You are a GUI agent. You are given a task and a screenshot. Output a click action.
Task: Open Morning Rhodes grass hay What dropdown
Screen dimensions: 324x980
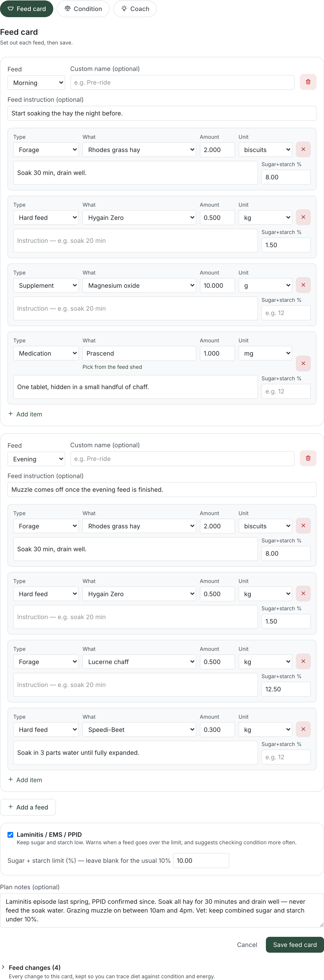point(139,150)
